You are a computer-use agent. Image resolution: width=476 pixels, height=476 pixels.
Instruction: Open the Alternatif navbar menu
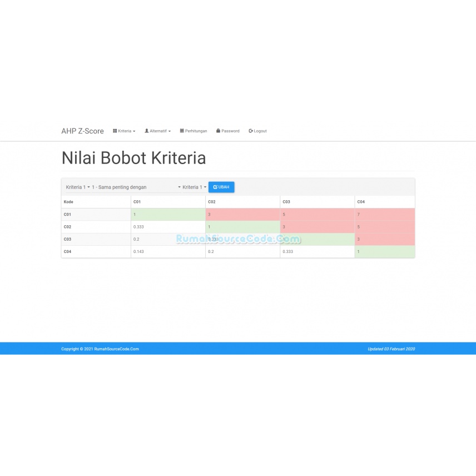(157, 131)
